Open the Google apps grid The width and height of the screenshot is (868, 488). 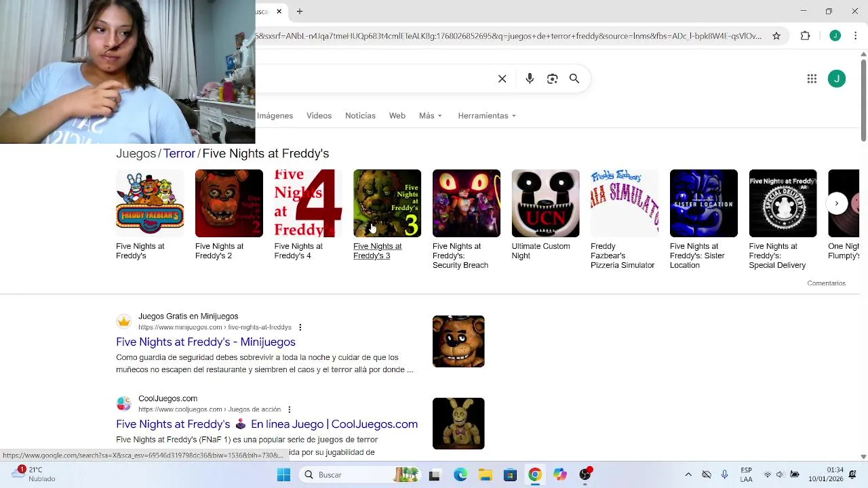click(x=812, y=79)
